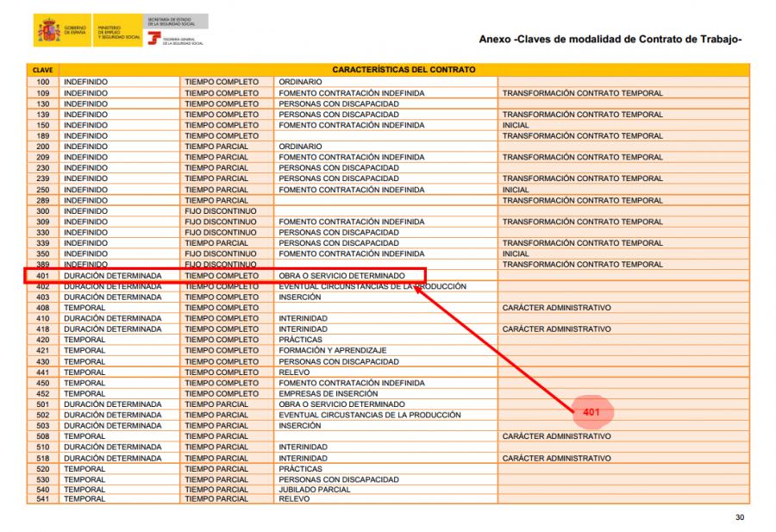Click clave 401 in the highlighted row
Viewport: 776px width, 532px height.
[43, 276]
